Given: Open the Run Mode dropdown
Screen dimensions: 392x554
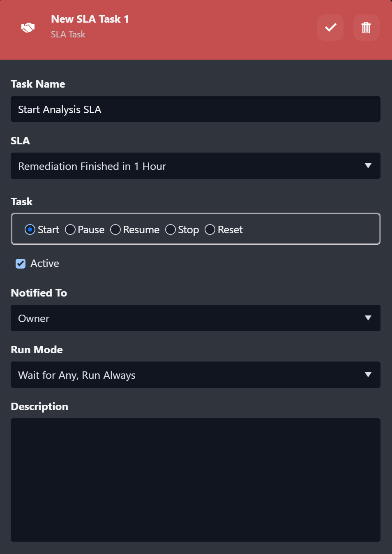Looking at the screenshot, I should [x=195, y=375].
